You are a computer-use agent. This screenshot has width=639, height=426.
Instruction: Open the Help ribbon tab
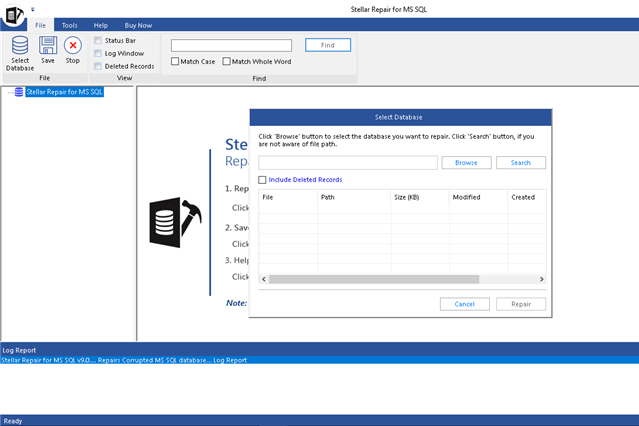(x=101, y=25)
